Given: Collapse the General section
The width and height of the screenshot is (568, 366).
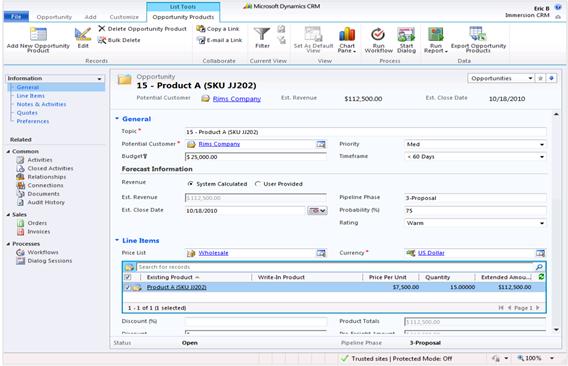Looking at the screenshot, I should click(117, 118).
